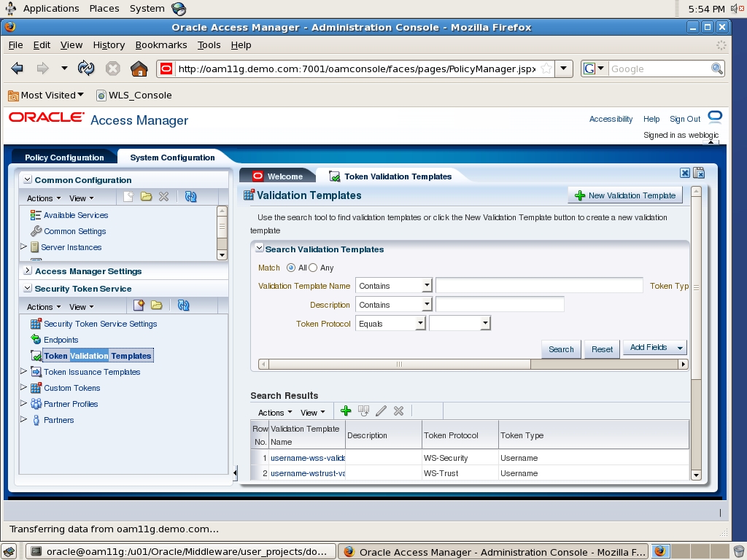Screen dimensions: 747x560
Task: Click the Validation Template Name text field
Action: point(539,285)
